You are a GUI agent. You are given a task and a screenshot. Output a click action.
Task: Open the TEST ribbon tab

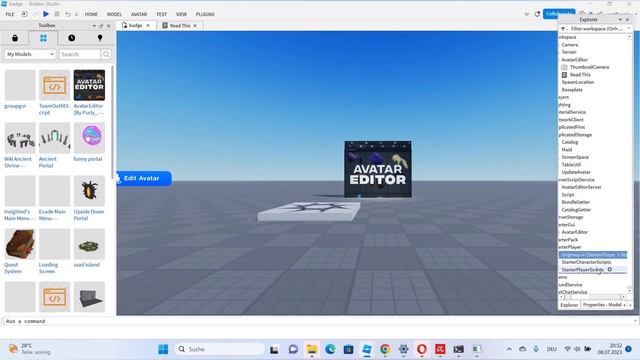click(161, 14)
